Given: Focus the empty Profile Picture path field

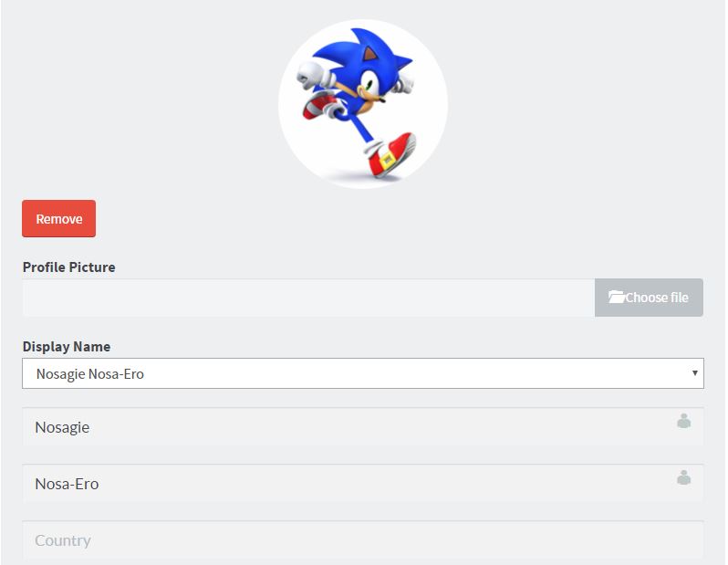Looking at the screenshot, I should tap(308, 298).
